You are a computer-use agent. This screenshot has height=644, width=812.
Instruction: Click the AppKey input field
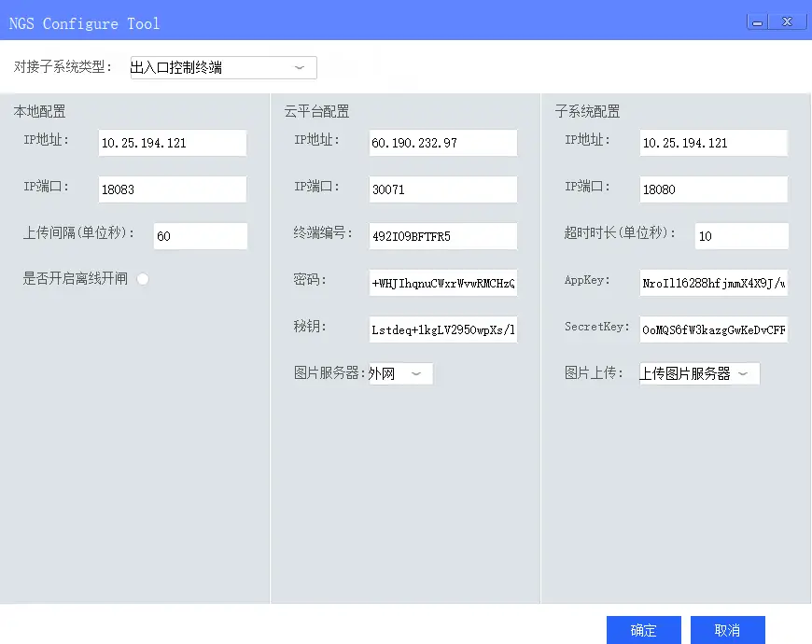pyautogui.click(x=713, y=283)
